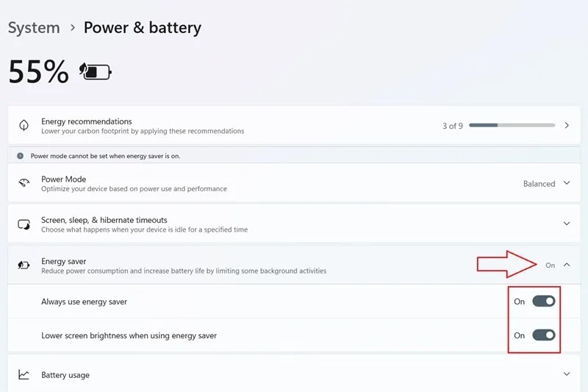Click the 55% battery percentage text
Viewport: 588px width, 392px height.
point(38,72)
